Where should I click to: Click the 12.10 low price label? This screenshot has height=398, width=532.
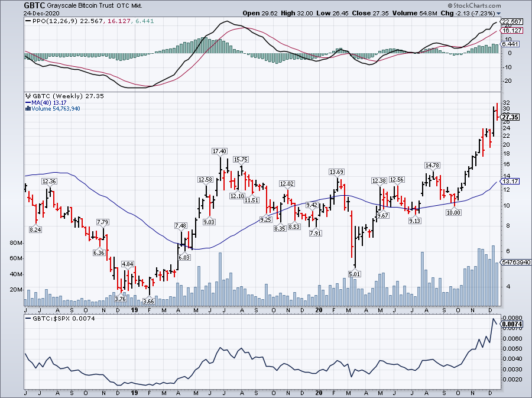237,196
